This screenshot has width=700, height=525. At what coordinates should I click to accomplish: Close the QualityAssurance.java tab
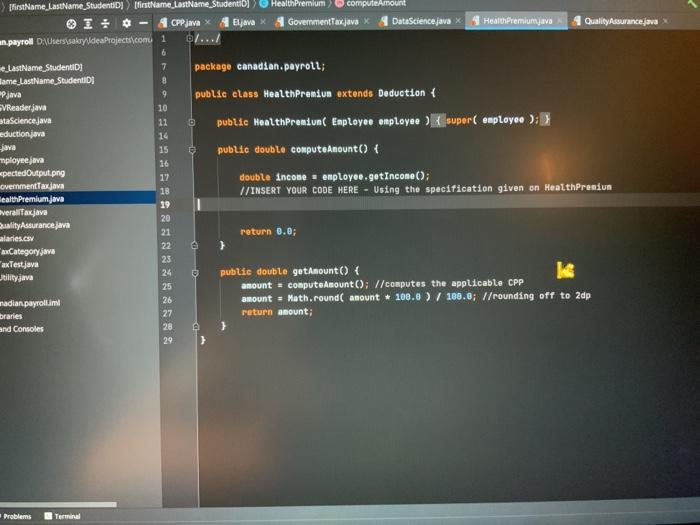click(x=665, y=21)
